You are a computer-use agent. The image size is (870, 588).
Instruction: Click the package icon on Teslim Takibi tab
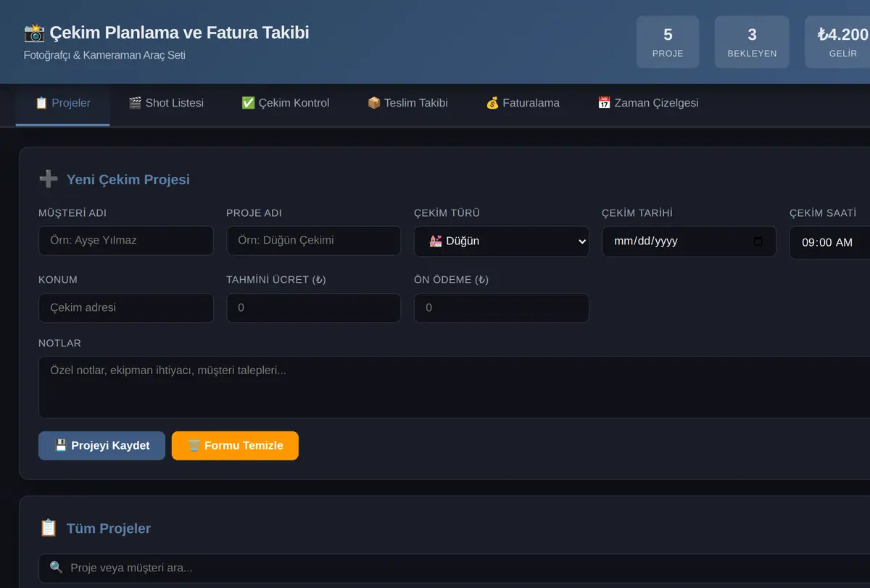tap(374, 103)
